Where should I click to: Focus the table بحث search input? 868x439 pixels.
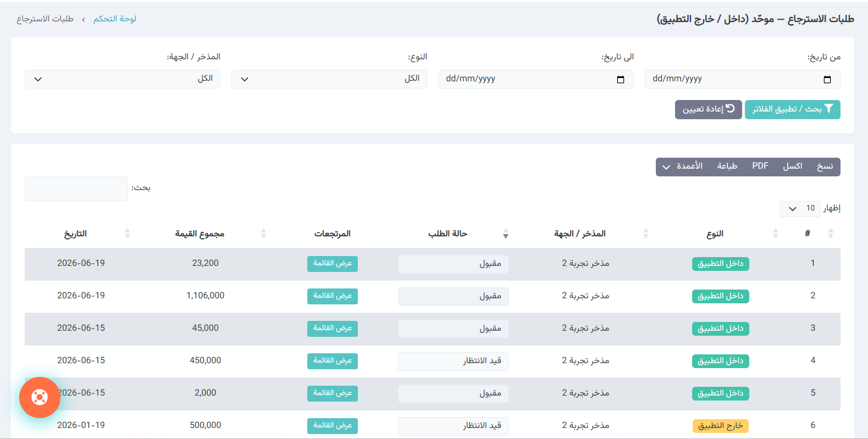76,188
